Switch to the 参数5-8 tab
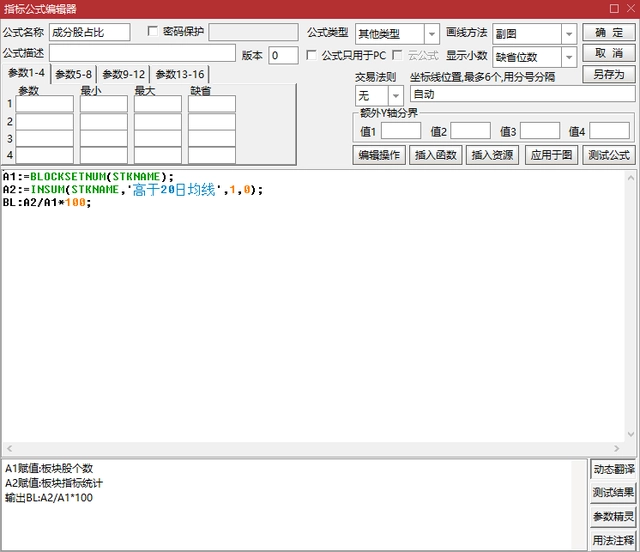 [x=73, y=74]
